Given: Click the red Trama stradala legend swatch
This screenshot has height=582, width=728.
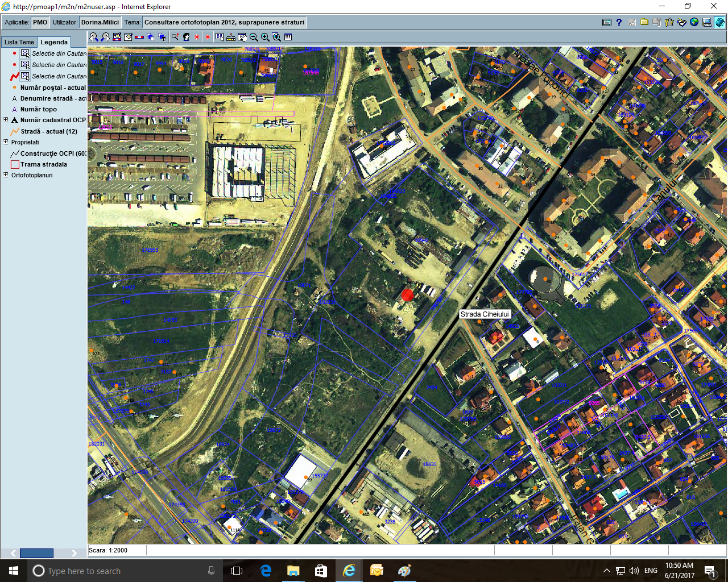Looking at the screenshot, I should (x=15, y=165).
